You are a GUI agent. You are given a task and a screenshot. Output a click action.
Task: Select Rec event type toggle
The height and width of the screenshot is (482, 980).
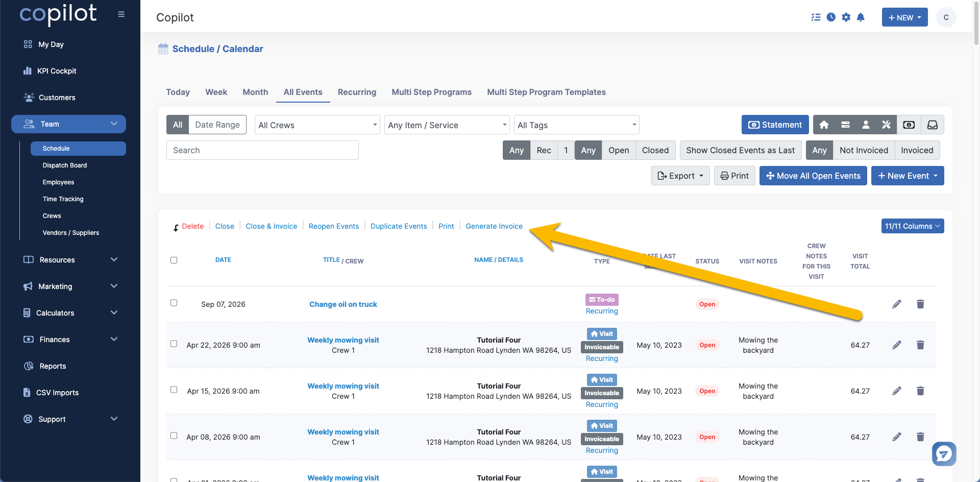click(x=544, y=150)
